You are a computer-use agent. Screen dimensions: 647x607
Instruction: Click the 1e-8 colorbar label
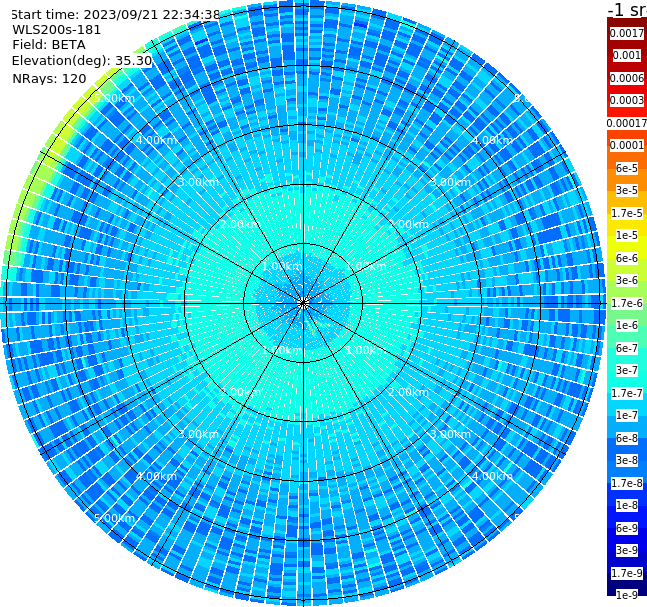click(627, 505)
